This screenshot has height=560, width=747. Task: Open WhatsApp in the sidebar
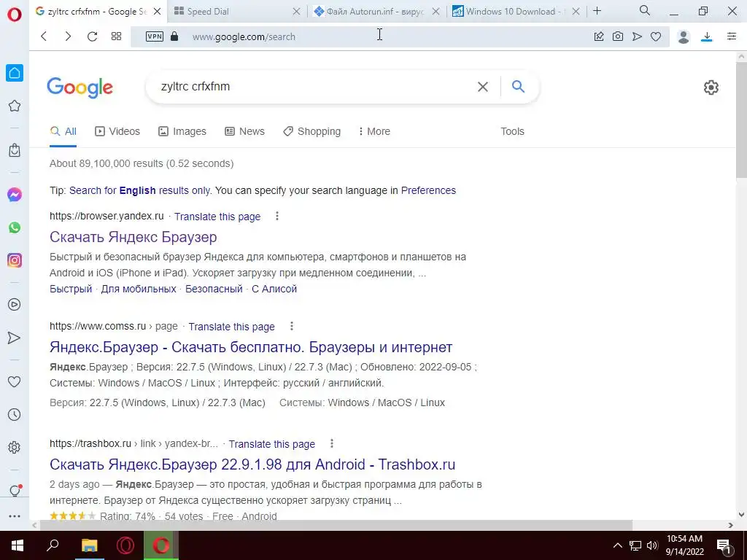15,227
